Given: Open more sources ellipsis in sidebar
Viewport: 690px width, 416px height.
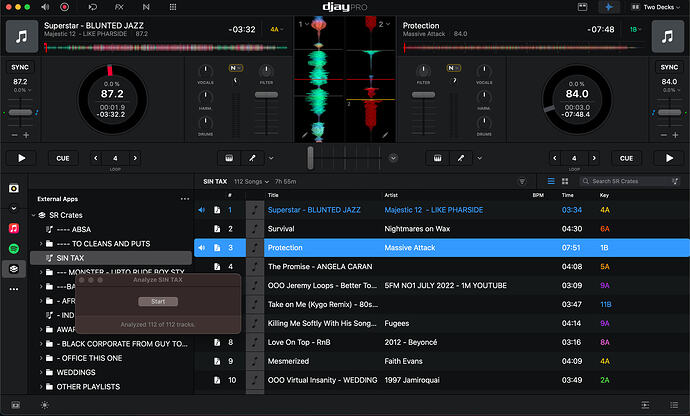Looking at the screenshot, I should click(14, 289).
